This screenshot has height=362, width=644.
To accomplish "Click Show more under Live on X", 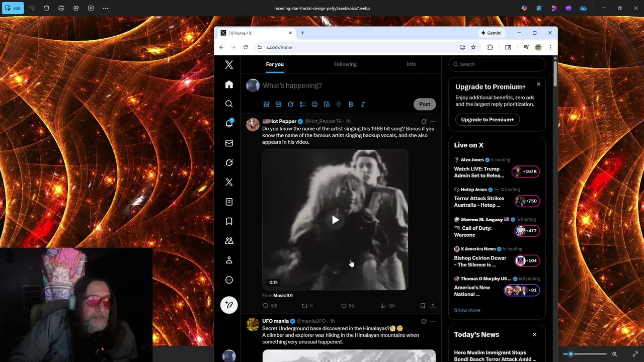I will 467,310.
